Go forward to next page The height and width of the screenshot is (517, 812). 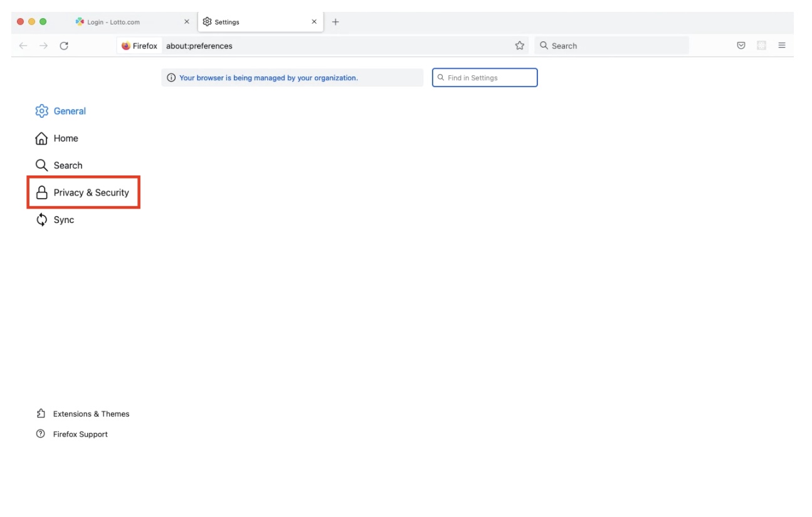[x=43, y=46]
